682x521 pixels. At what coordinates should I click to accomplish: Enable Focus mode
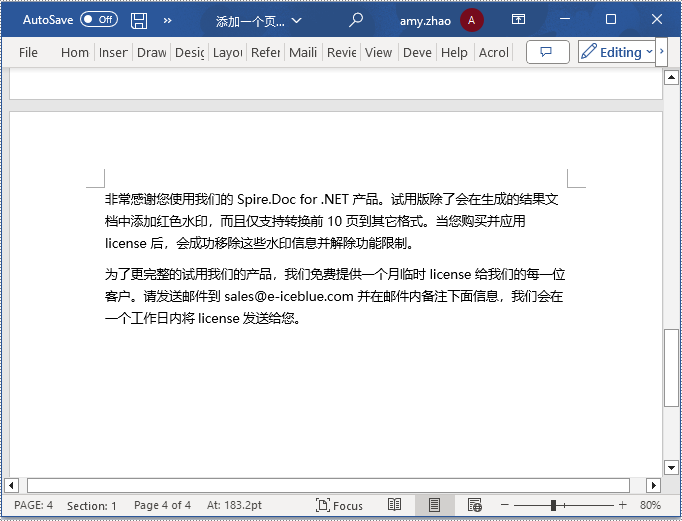pos(339,505)
